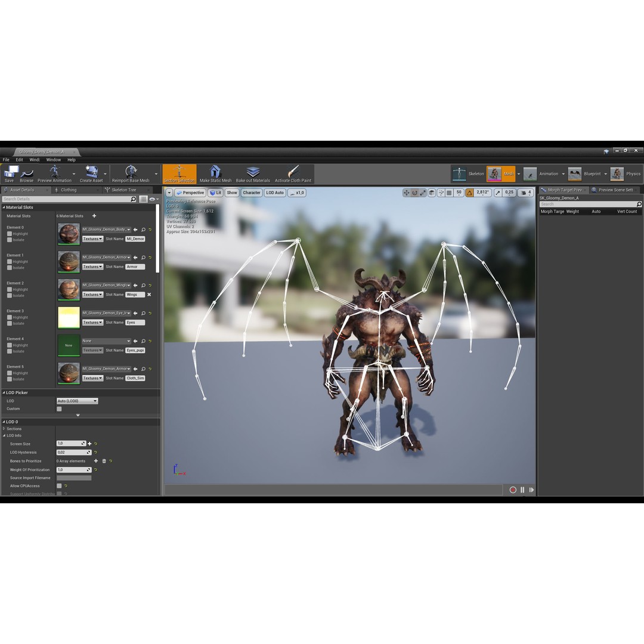Select the rotate gizmo icon in viewport
This screenshot has width=644, height=644.
pyautogui.click(x=414, y=193)
